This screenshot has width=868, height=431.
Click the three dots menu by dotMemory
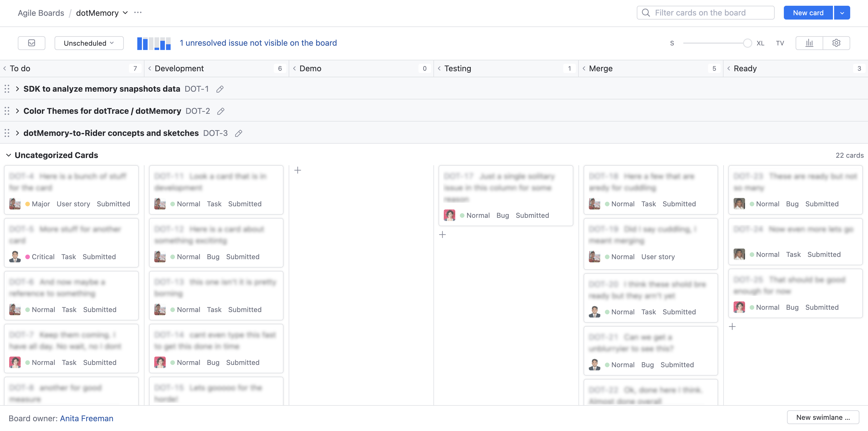pyautogui.click(x=138, y=12)
